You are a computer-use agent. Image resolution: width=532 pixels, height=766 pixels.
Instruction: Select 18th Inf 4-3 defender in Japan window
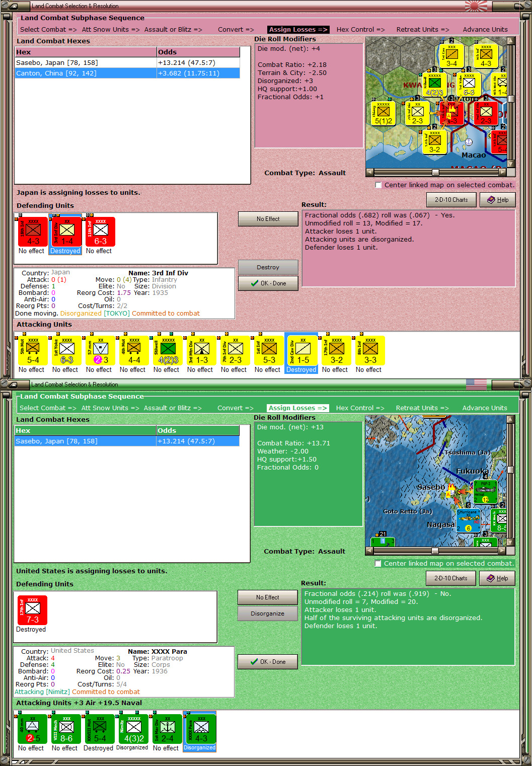(x=33, y=232)
